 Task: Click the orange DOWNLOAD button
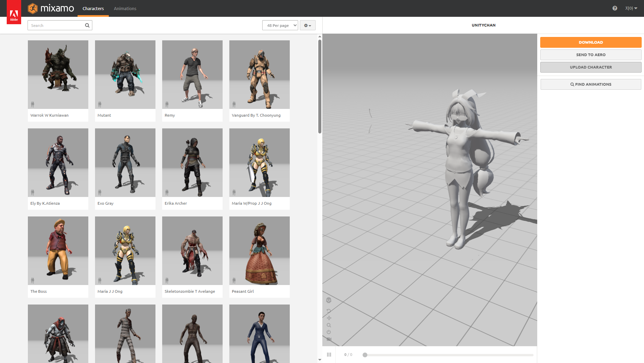(x=591, y=42)
